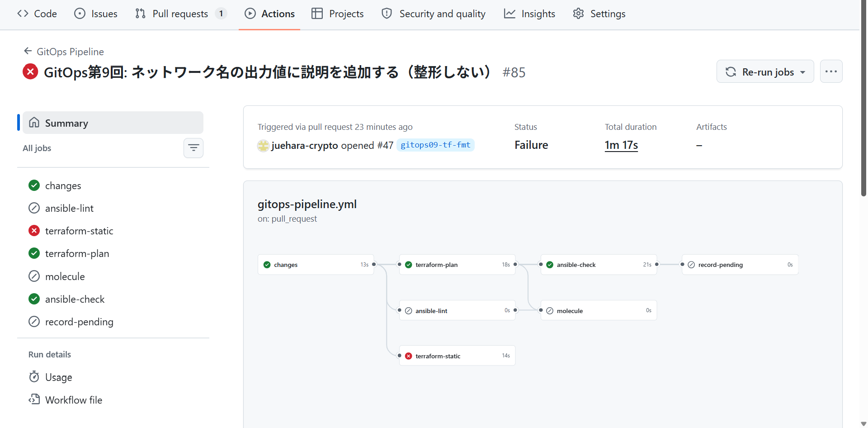Click the green check beside sidebar ansible-check
Screen dimensions: 868x428
click(x=34, y=299)
